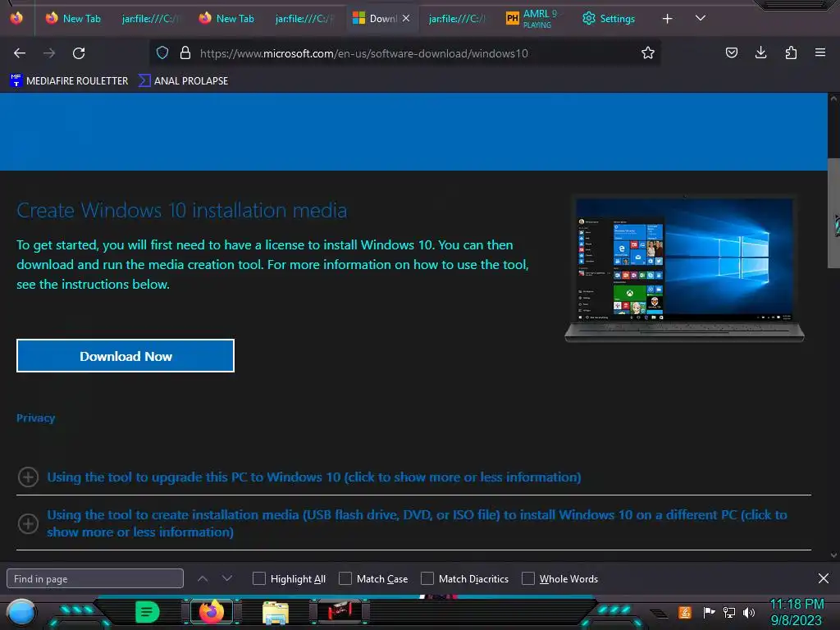Reload the current page

(79, 53)
